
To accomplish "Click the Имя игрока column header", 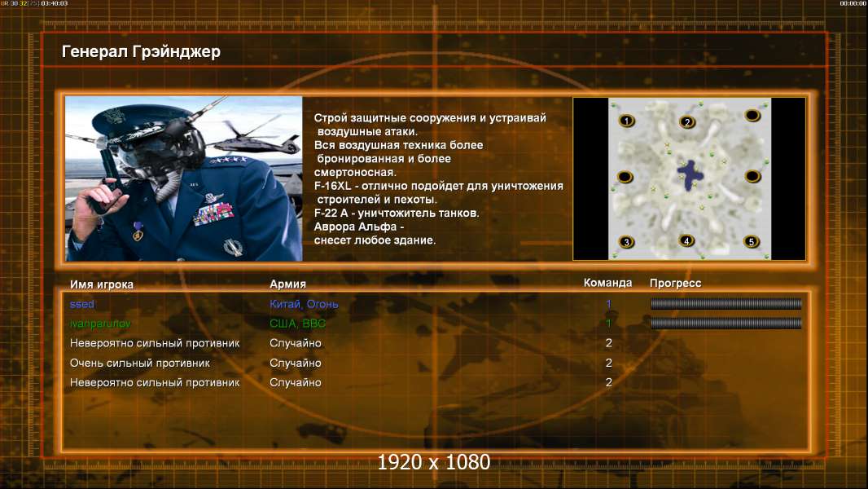I will tap(101, 284).
